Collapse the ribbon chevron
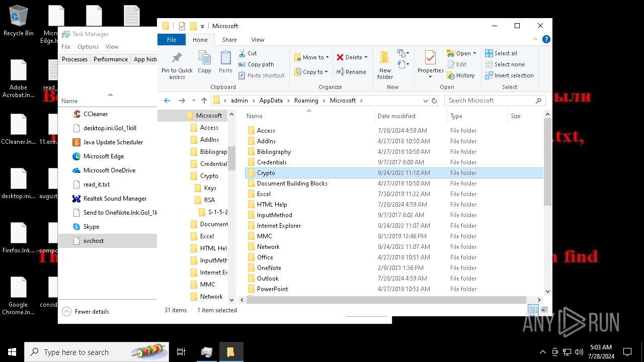This screenshot has height=362, width=644. click(536, 39)
